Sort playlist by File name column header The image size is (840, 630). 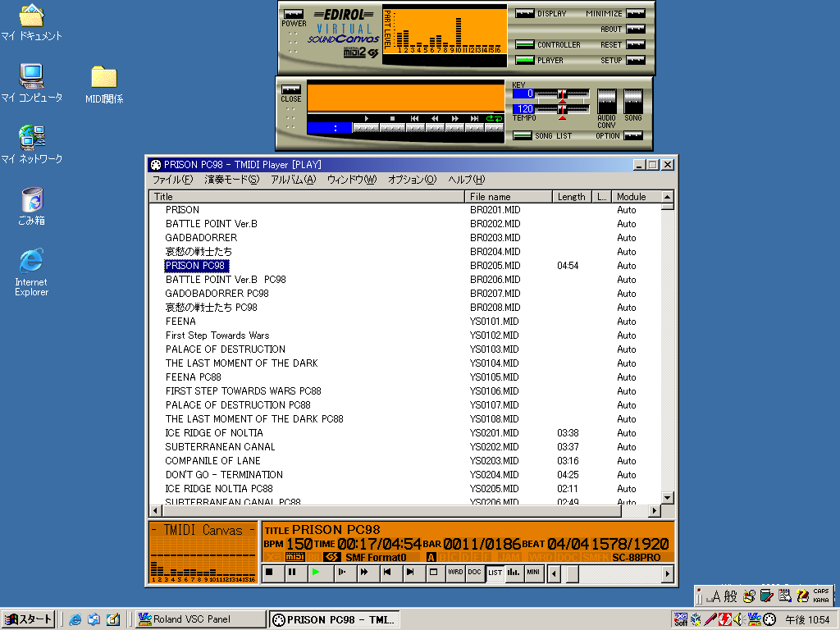coord(509,197)
